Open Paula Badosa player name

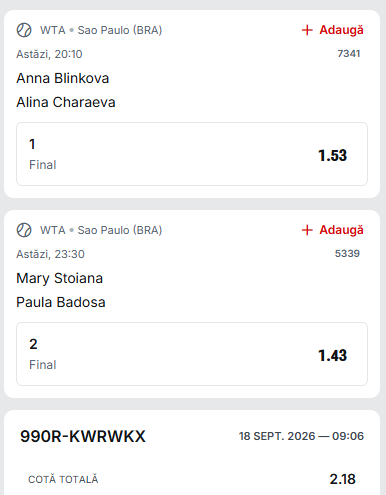click(61, 302)
